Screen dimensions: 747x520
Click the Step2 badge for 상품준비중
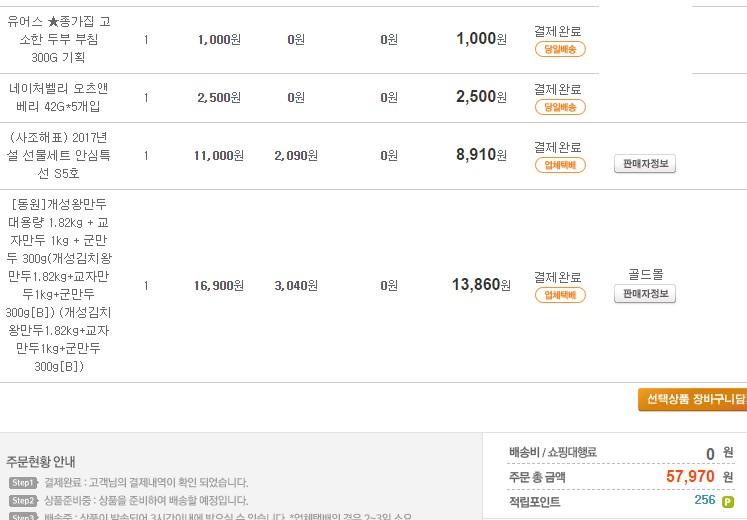point(23,500)
